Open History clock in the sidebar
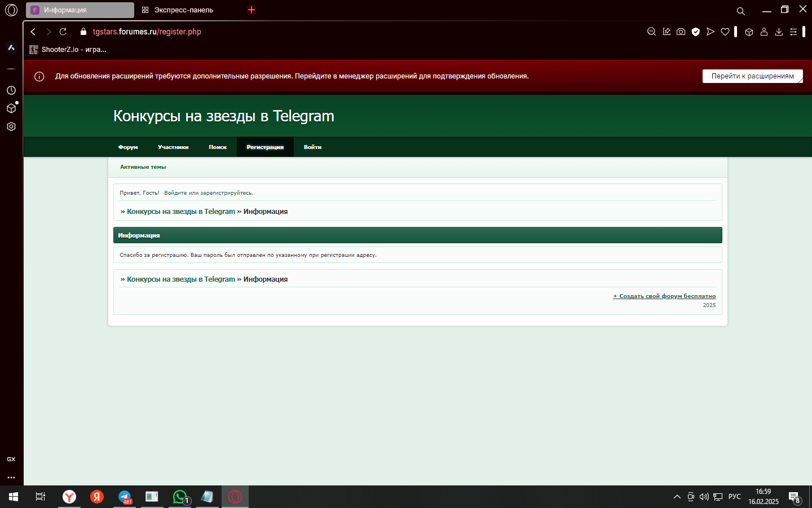The height and width of the screenshot is (508, 812). (x=11, y=90)
